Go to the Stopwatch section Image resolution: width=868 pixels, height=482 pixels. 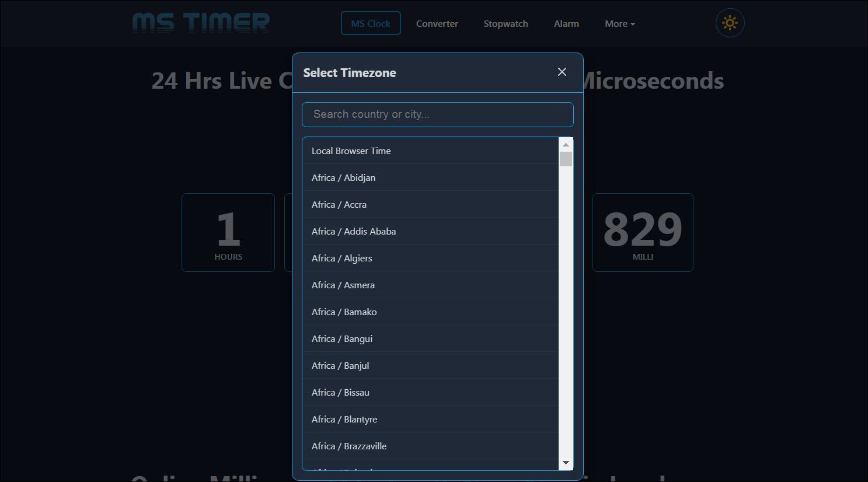click(506, 23)
